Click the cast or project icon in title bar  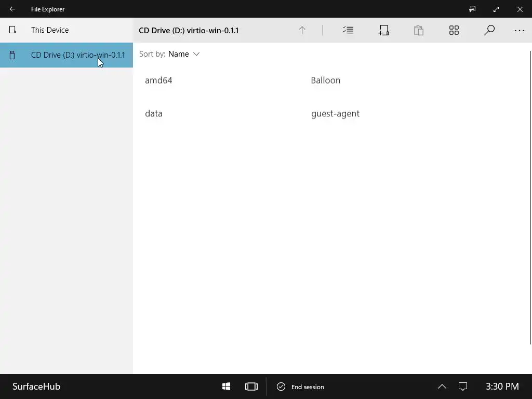point(472,9)
